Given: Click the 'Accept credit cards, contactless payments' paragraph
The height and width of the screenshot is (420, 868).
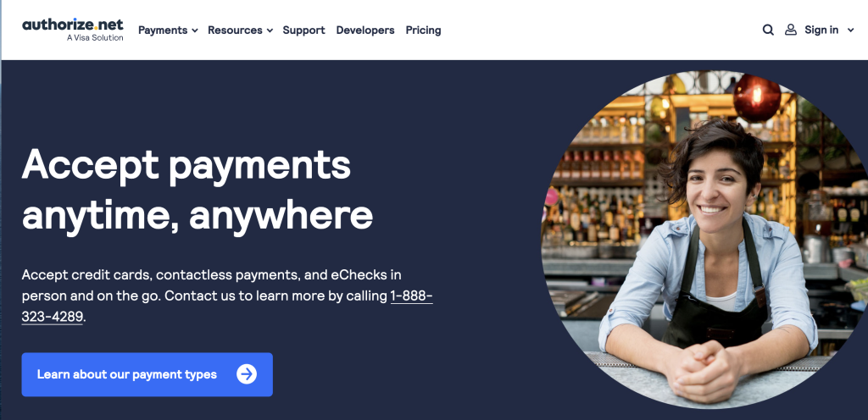Looking at the screenshot, I should 227,296.
